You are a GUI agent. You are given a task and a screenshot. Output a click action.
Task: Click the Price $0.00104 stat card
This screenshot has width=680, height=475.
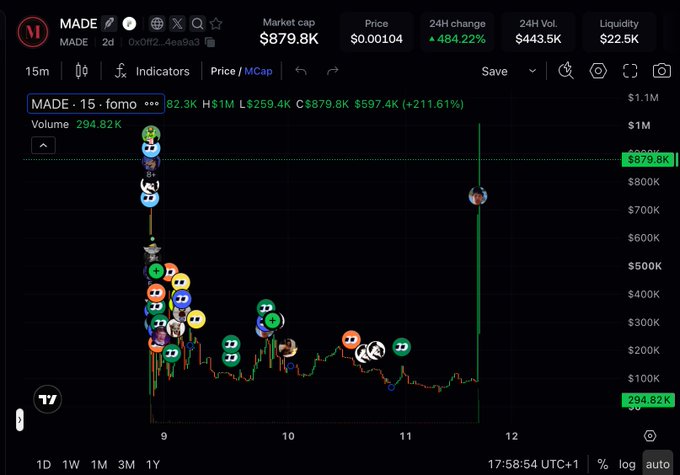coord(376,32)
